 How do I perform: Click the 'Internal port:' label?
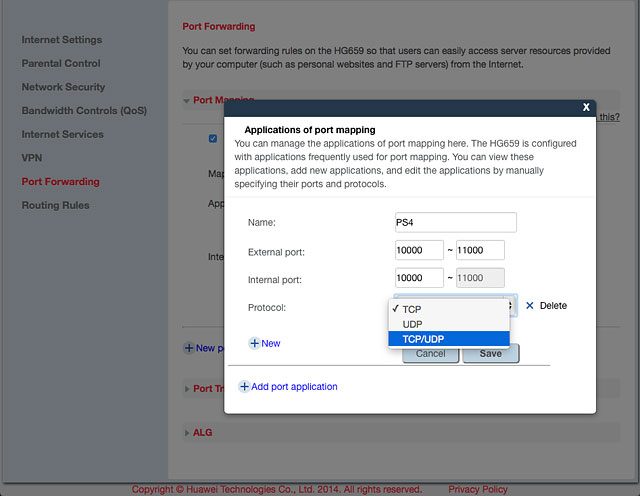275,280
